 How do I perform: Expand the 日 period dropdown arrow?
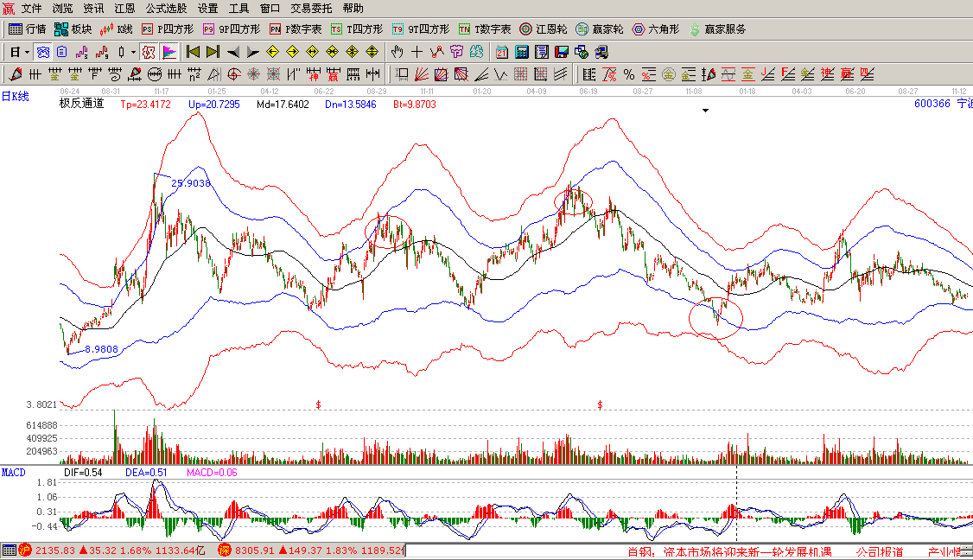pyautogui.click(x=27, y=51)
